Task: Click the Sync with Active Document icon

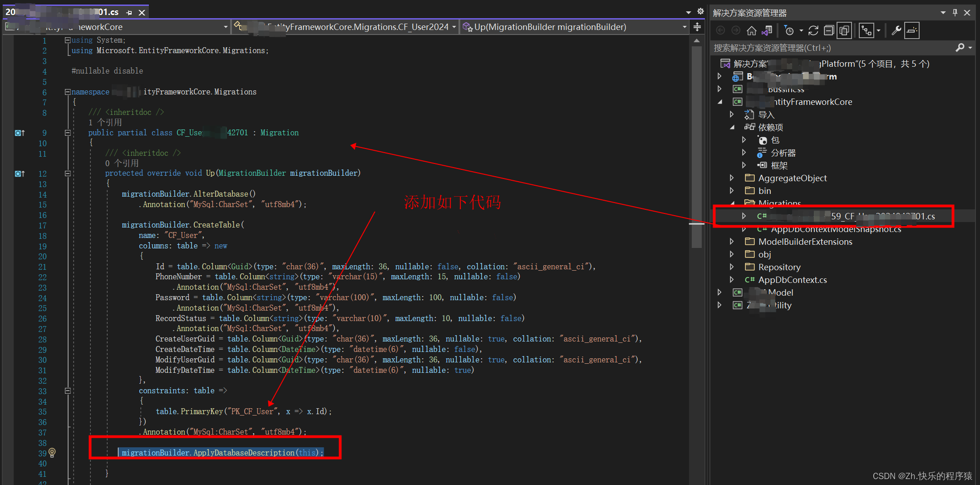Action: 767,30
